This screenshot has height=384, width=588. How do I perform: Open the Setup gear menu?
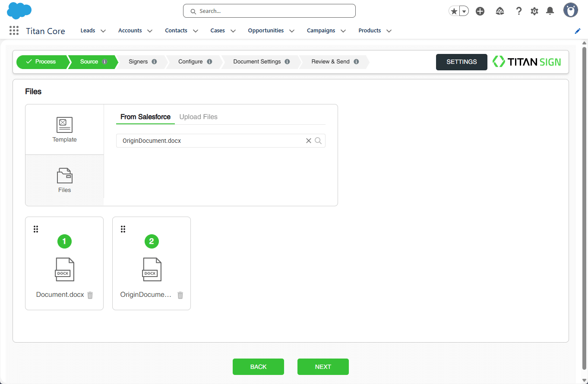tap(534, 11)
